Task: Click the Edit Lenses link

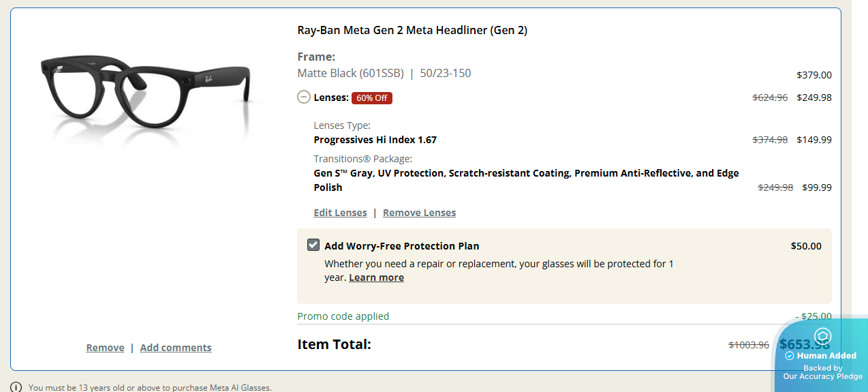Action: pos(340,213)
